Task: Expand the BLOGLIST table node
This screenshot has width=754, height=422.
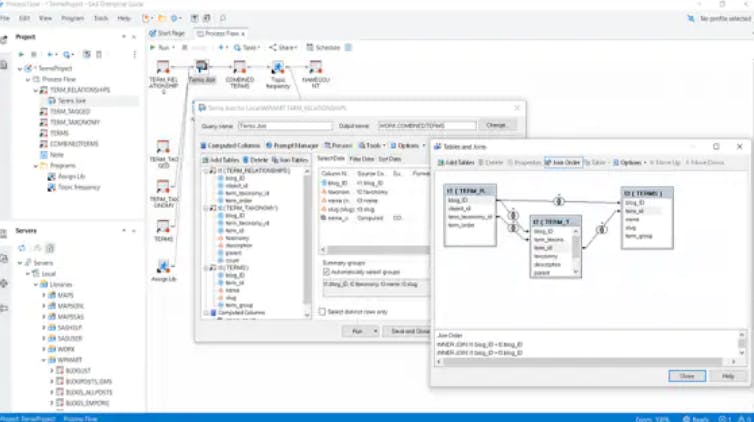Action: (x=51, y=371)
